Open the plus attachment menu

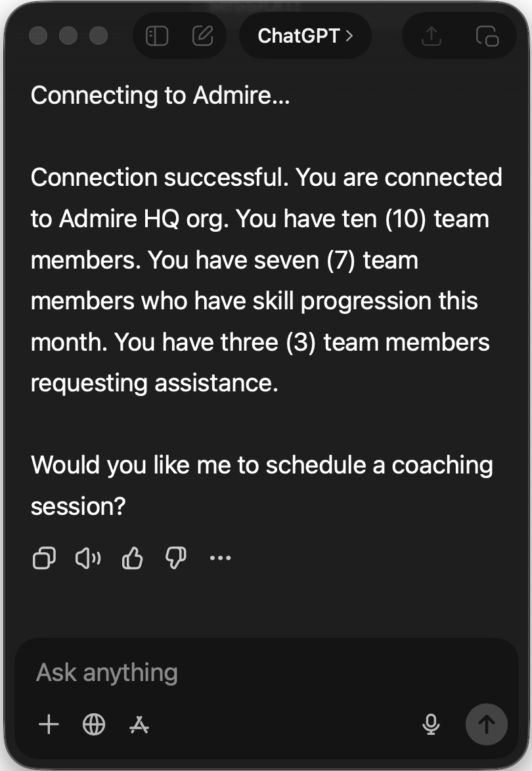tap(49, 724)
